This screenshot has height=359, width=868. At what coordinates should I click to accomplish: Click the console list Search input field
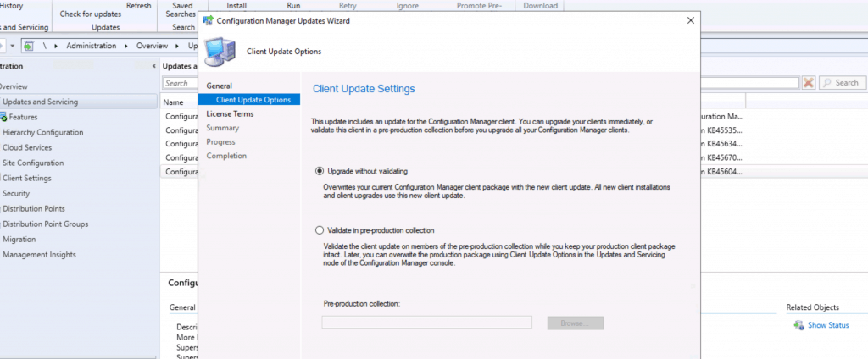pos(181,83)
